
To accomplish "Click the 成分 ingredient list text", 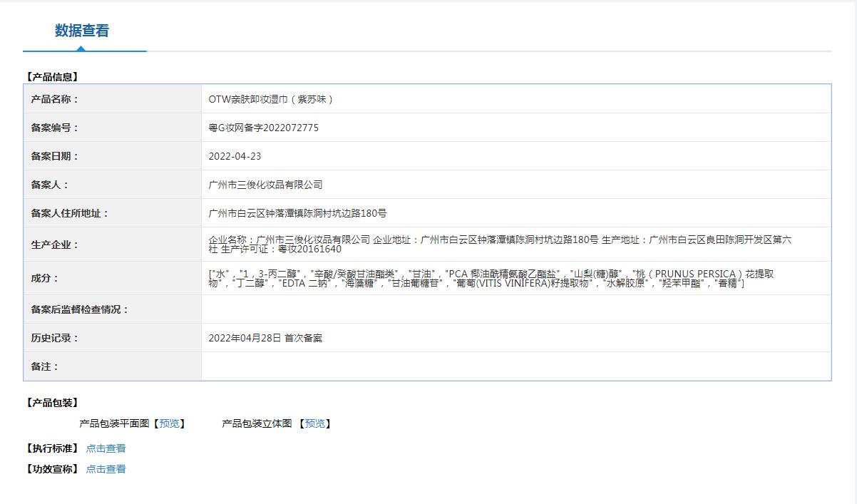I will tap(491, 279).
